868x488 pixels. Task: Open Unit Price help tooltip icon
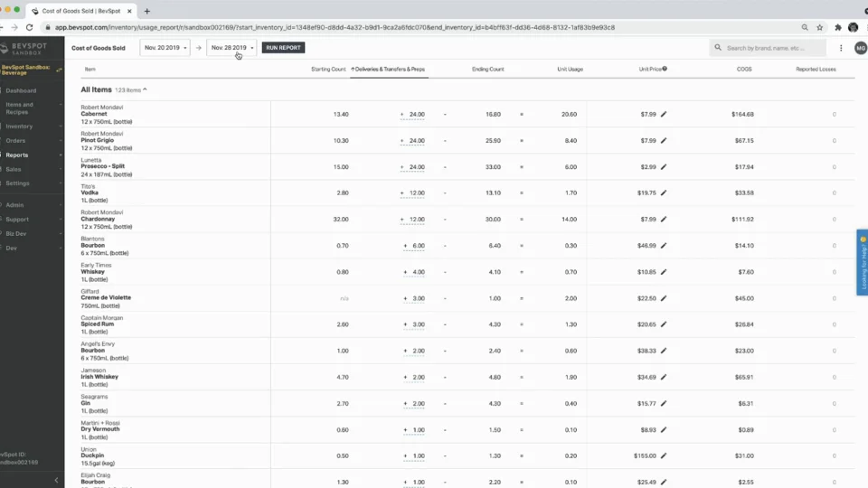pos(665,69)
